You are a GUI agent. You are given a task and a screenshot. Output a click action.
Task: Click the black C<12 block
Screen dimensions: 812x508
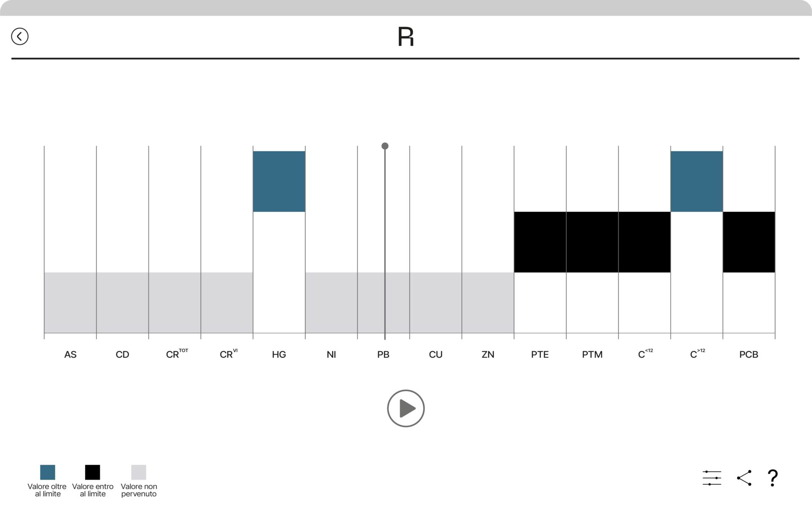coord(645,242)
